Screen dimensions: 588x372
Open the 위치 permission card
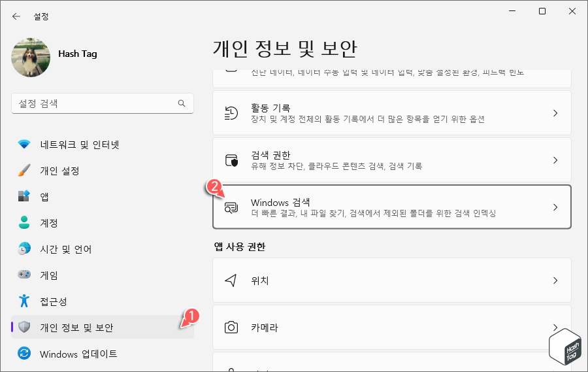click(392, 280)
